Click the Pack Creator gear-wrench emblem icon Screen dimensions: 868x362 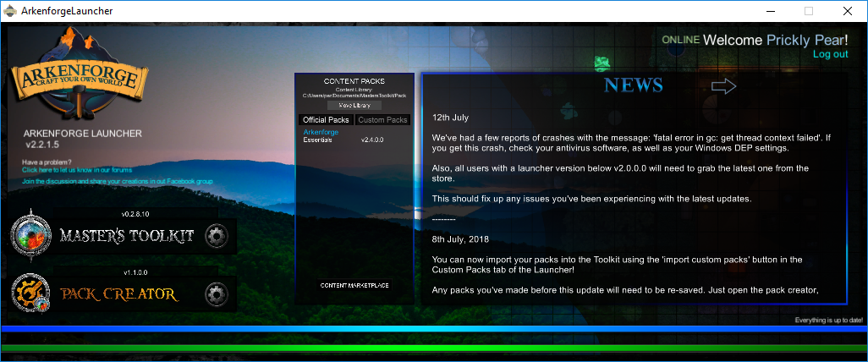(31, 294)
